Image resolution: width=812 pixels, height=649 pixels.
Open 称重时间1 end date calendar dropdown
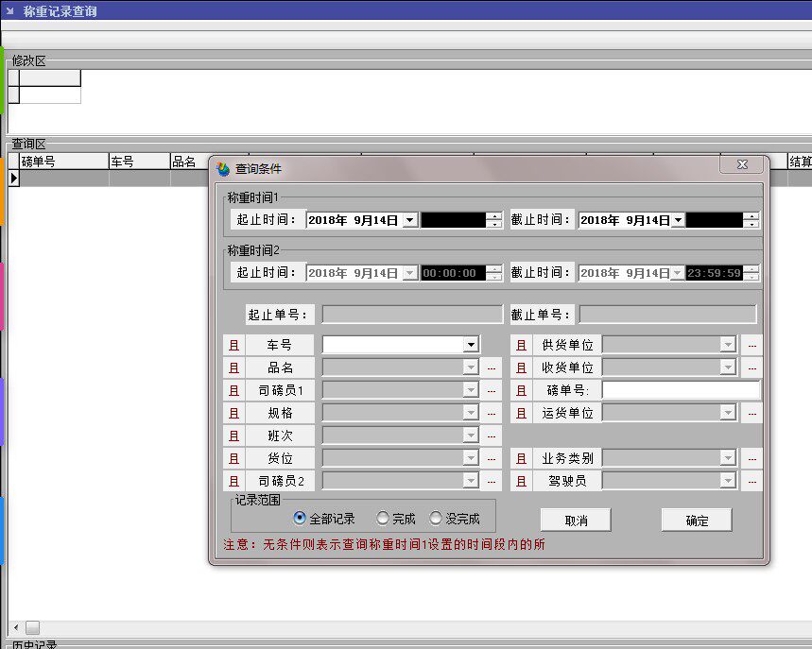[x=678, y=220]
